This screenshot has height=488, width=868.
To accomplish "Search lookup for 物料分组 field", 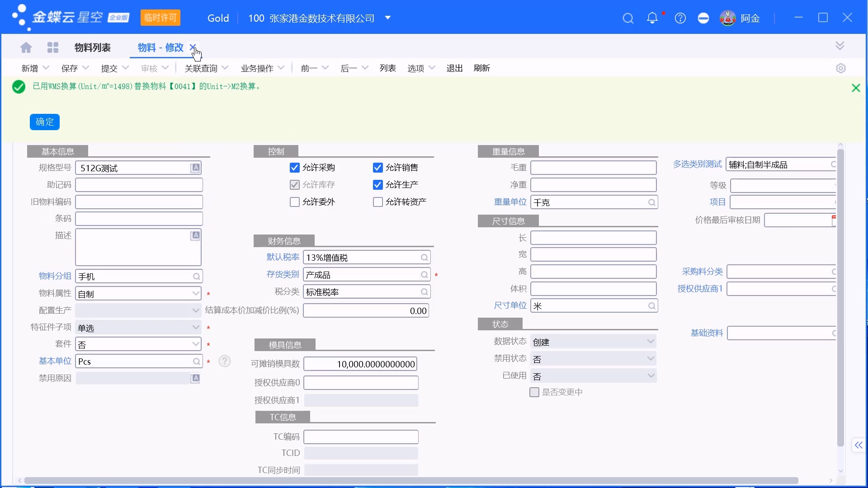I will click(197, 277).
